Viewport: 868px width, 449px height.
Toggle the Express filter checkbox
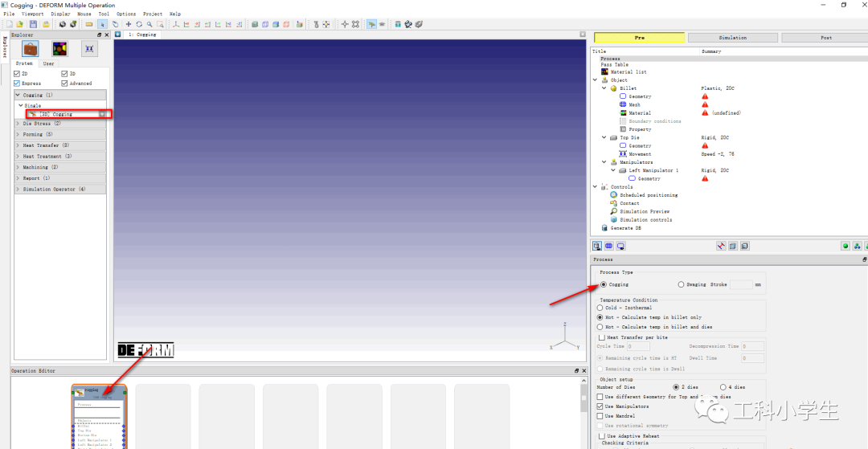click(17, 83)
